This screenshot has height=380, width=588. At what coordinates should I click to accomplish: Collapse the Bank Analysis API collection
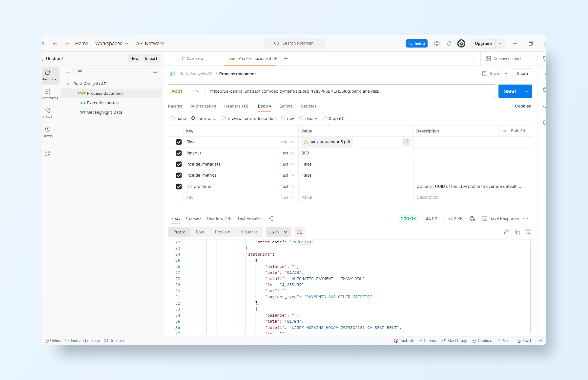[68, 84]
